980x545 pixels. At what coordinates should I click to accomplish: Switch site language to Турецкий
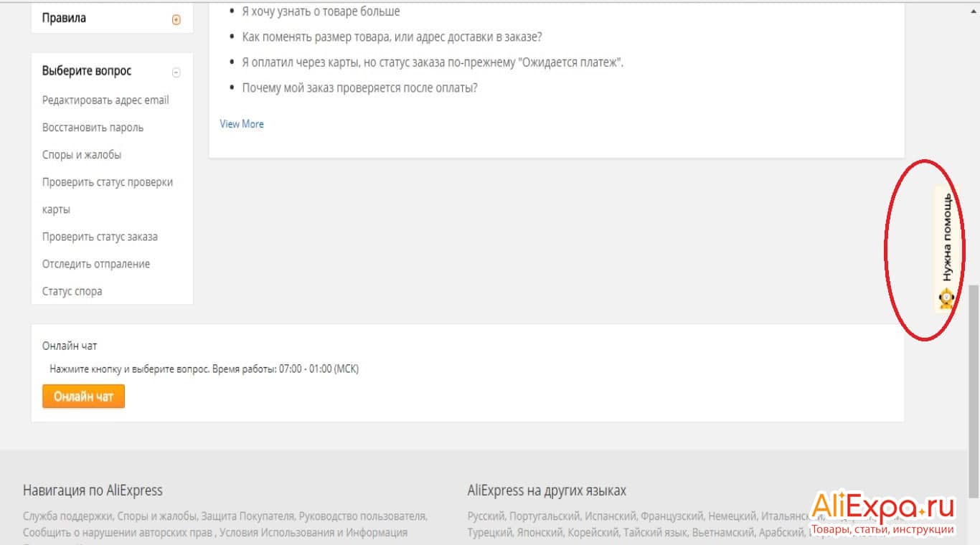(x=490, y=533)
